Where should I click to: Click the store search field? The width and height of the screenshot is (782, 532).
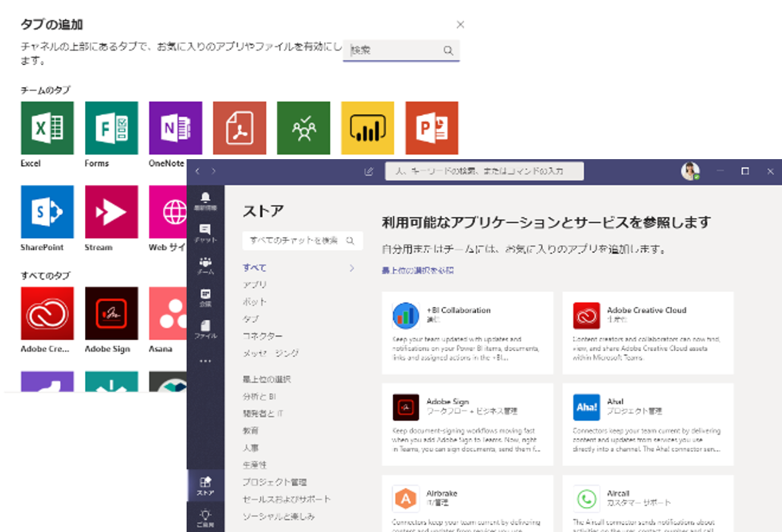(x=296, y=241)
